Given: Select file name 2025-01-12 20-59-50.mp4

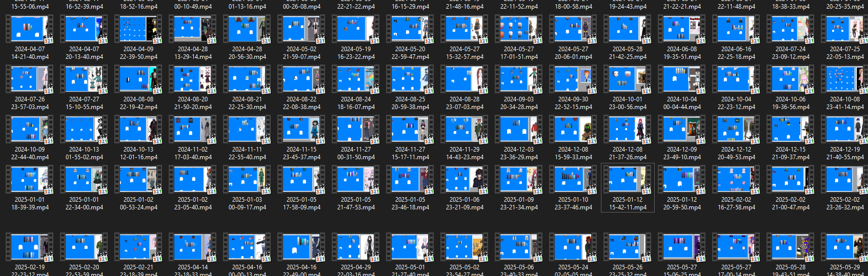Looking at the screenshot, I should point(682,204).
